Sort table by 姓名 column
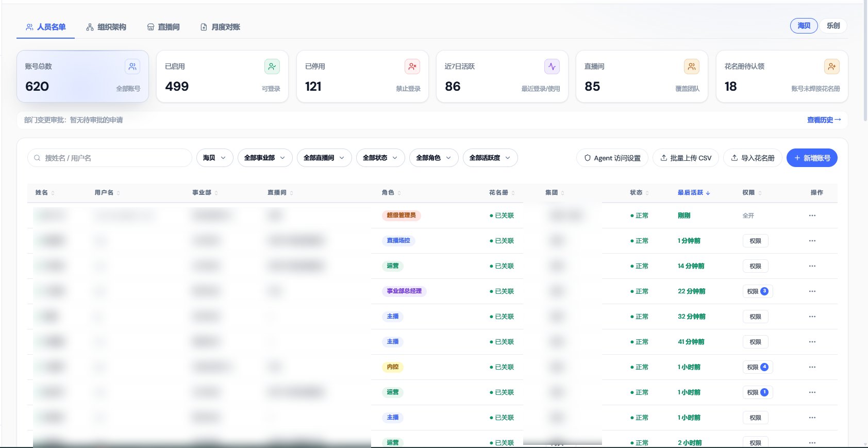 click(x=45, y=192)
